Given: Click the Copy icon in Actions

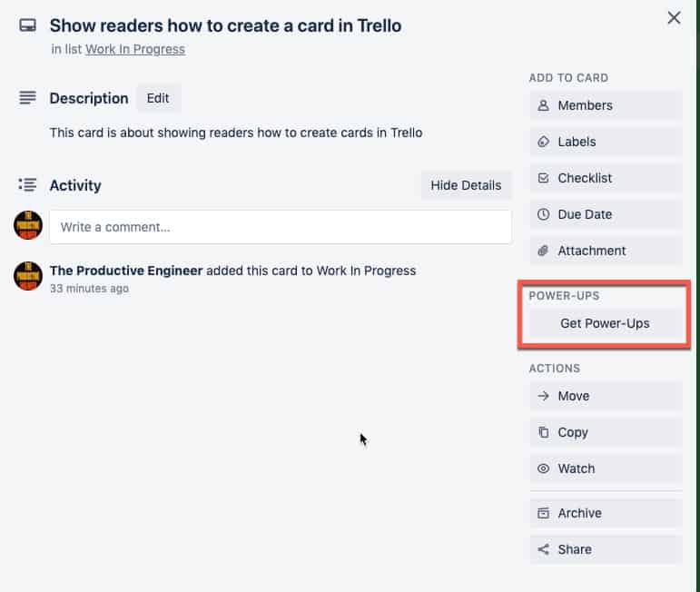Looking at the screenshot, I should point(543,431).
